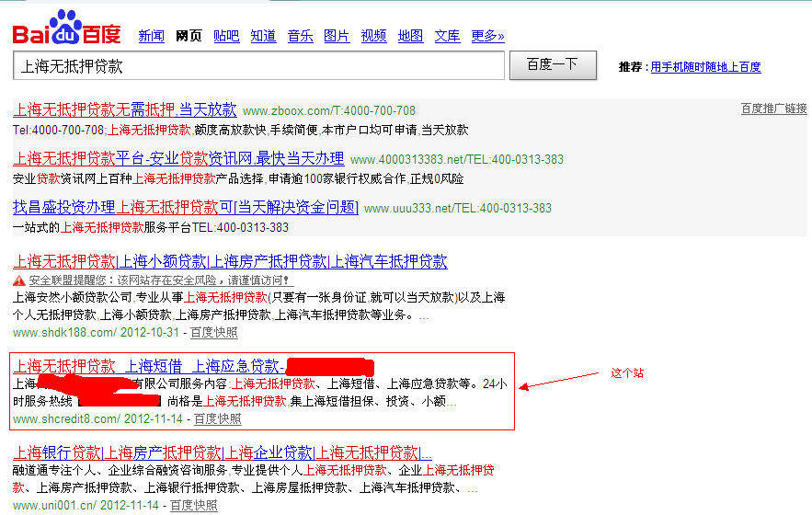View 百度快照 for shdk188.com result
The height and width of the screenshot is (515, 812).
coord(214,333)
